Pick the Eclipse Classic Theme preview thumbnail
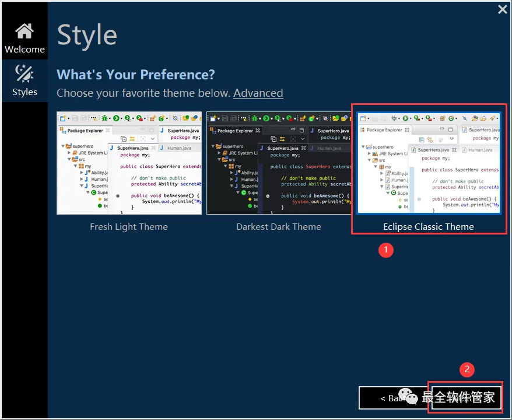Viewport: 512px width, 420px height. (x=429, y=163)
